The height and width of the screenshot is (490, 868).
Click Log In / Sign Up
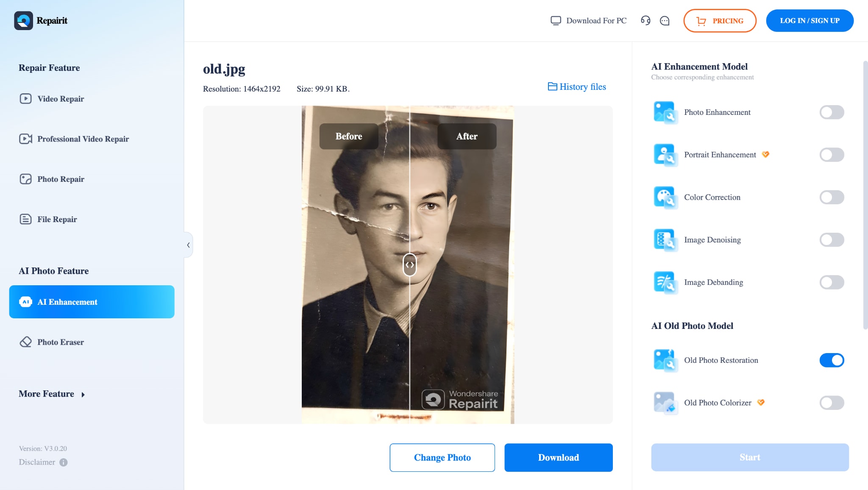pyautogui.click(x=810, y=21)
